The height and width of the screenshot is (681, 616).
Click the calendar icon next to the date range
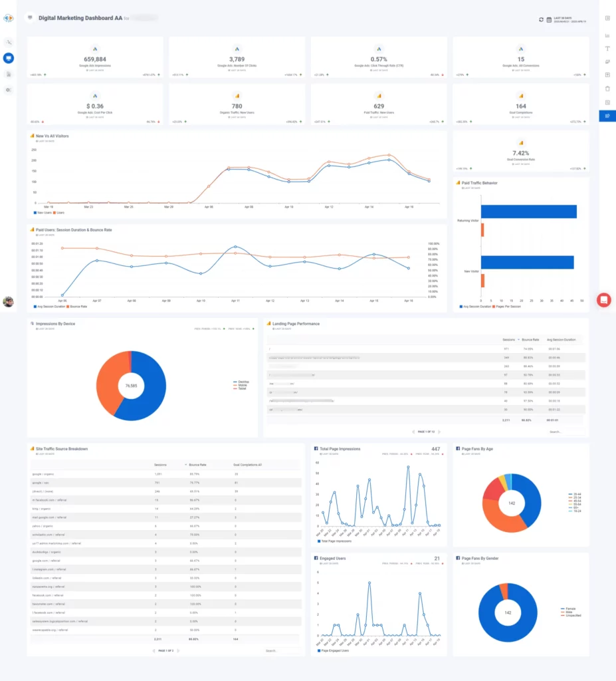pyautogui.click(x=549, y=19)
